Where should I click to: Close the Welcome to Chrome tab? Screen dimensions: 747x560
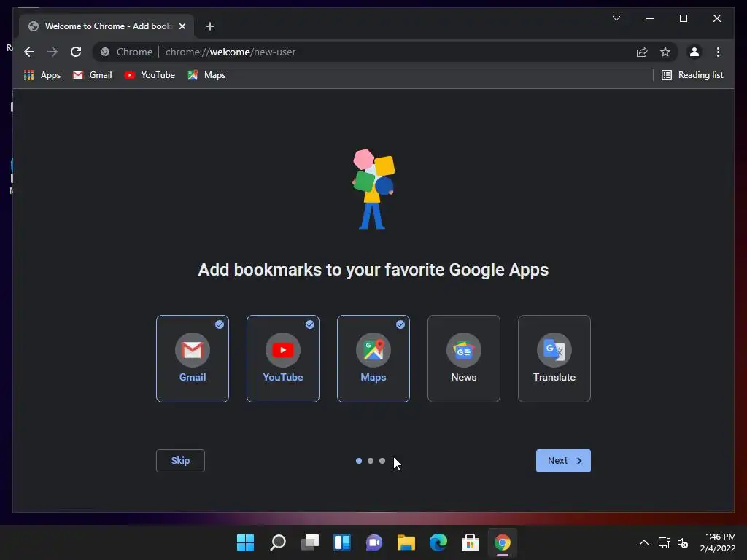coord(182,26)
